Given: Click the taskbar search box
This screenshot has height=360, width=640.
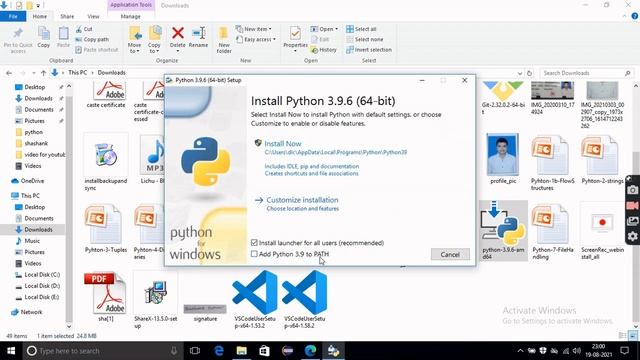Looking at the screenshot, I should 102,351.
